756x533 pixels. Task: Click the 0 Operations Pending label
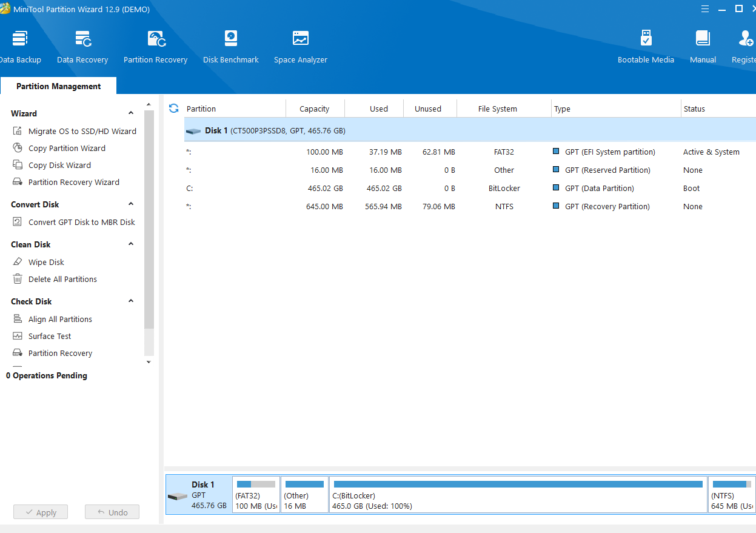(x=47, y=375)
